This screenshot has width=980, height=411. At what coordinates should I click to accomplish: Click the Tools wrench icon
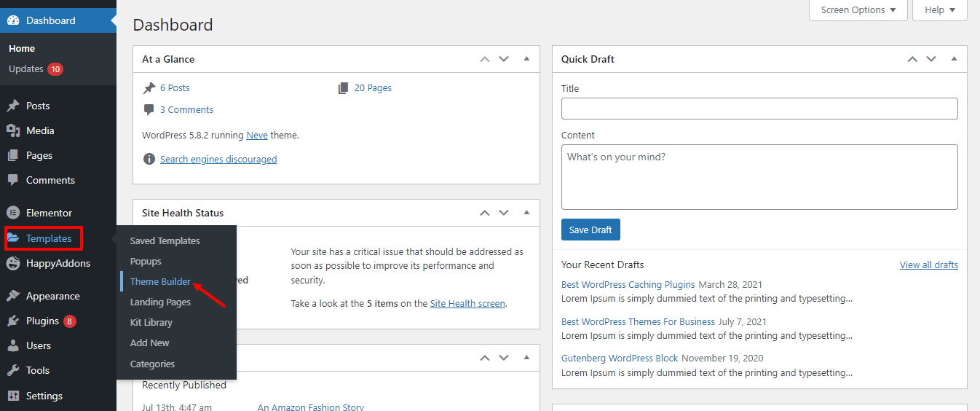coord(13,371)
